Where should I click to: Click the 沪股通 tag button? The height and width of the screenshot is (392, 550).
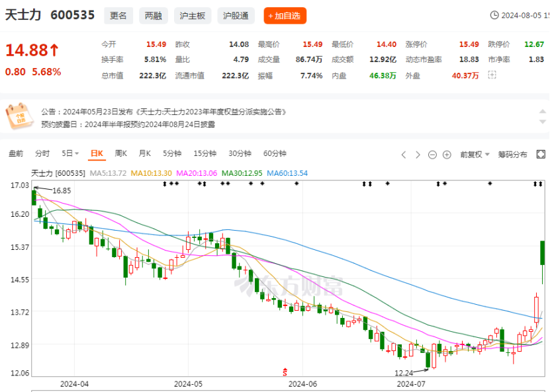tap(236, 16)
